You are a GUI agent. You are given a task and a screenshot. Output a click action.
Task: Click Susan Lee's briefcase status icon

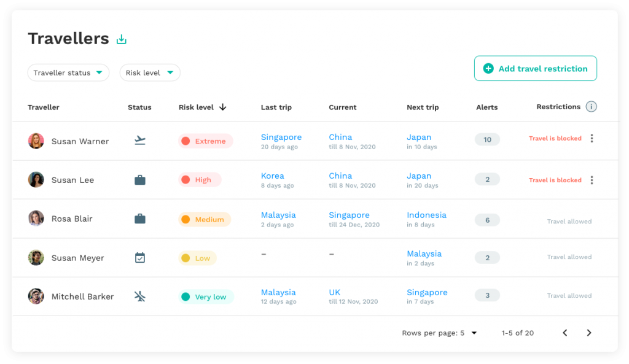pyautogui.click(x=139, y=180)
